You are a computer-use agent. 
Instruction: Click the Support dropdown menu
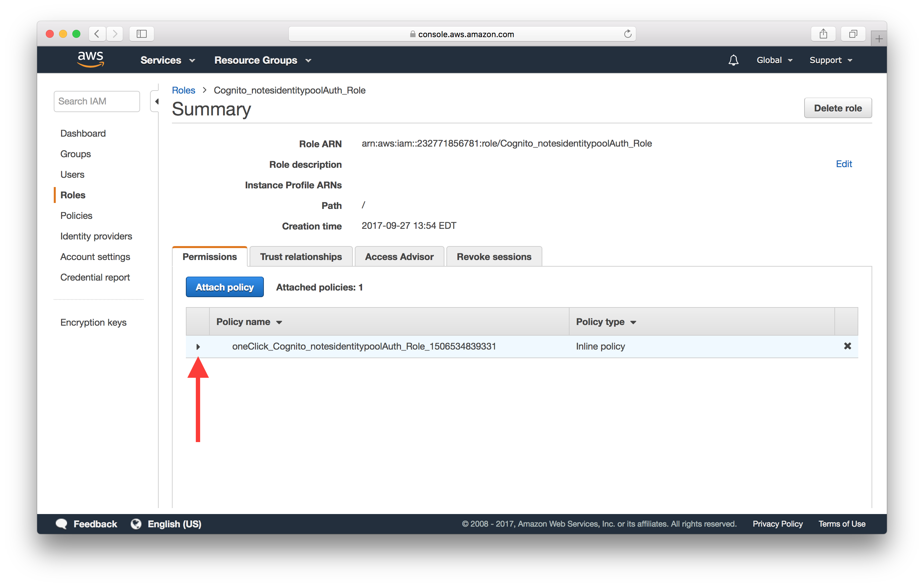point(830,60)
